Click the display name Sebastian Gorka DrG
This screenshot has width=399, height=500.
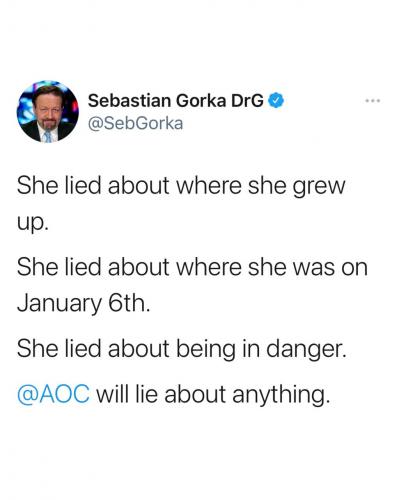point(176,101)
